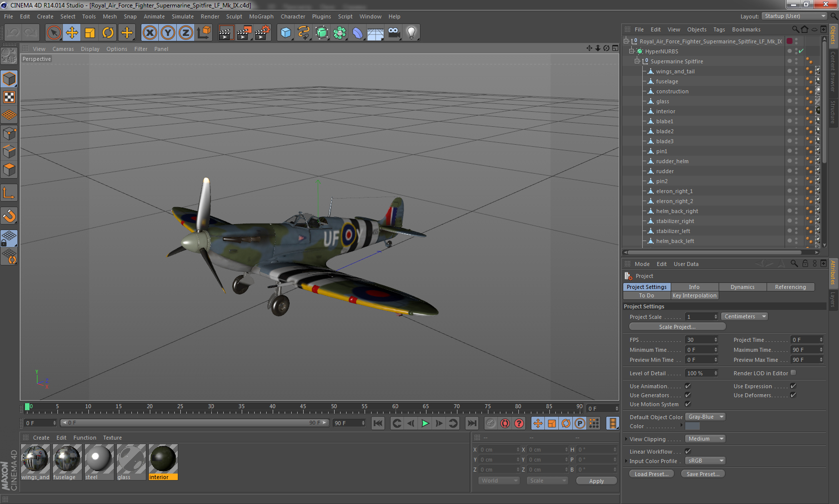
Task: Toggle HyperNURBS green enable checkmark
Action: (x=801, y=51)
